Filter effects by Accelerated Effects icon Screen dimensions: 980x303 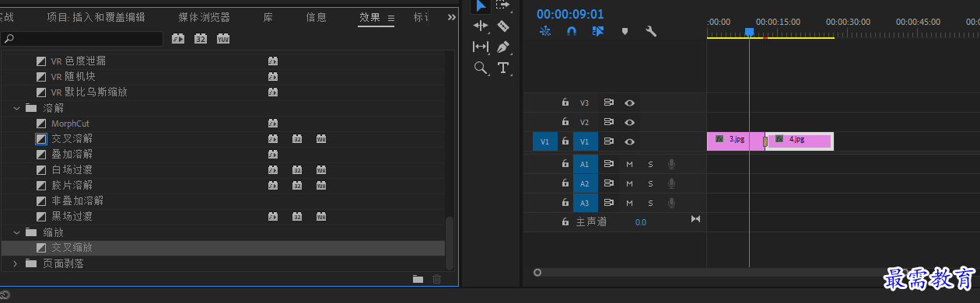click(x=178, y=38)
